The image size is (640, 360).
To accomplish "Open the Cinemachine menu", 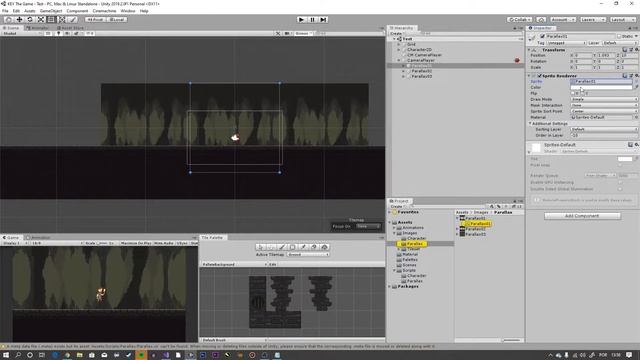I will tap(104, 11).
